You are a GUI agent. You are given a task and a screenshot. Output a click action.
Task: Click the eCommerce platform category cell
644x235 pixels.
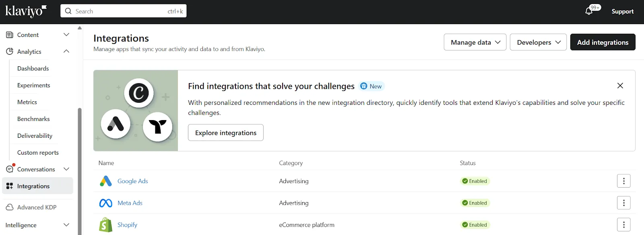pos(307,225)
